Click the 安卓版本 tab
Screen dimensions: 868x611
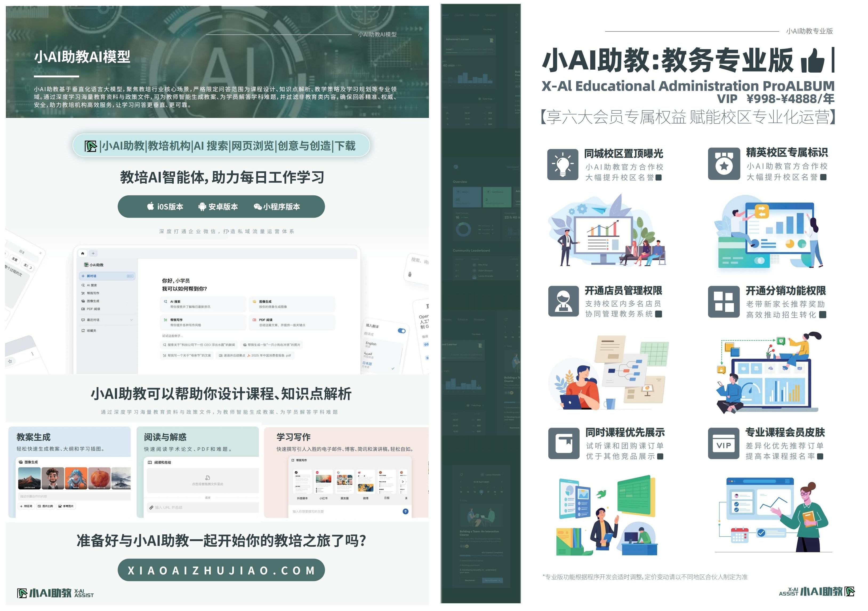point(218,207)
